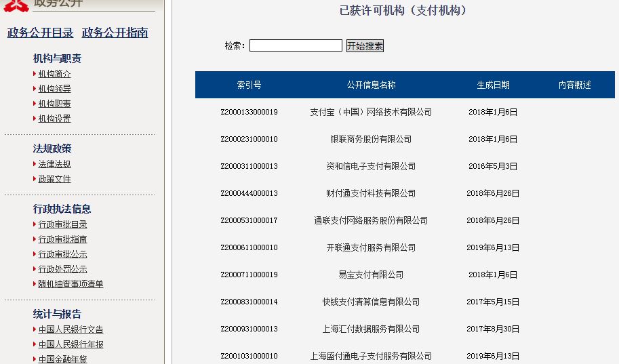Open 法律法规 sidebar link
The height and width of the screenshot is (364, 619).
pos(54,164)
